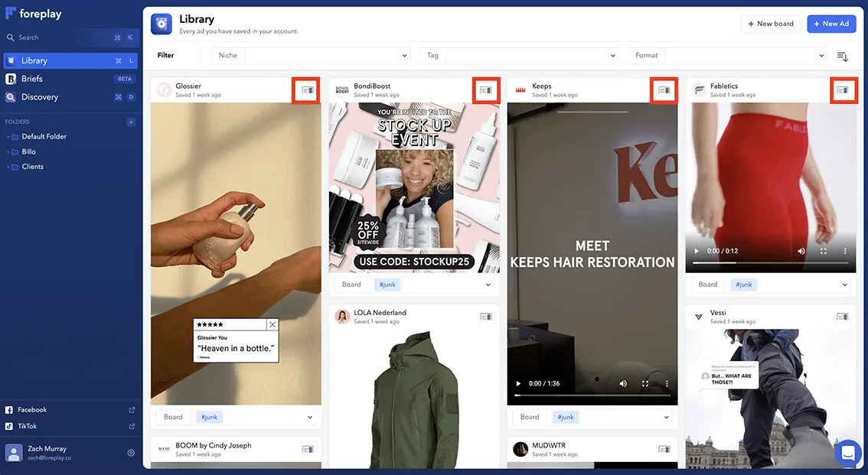Open details icon on Fabletics card
This screenshot has width=868, height=475.
click(843, 90)
